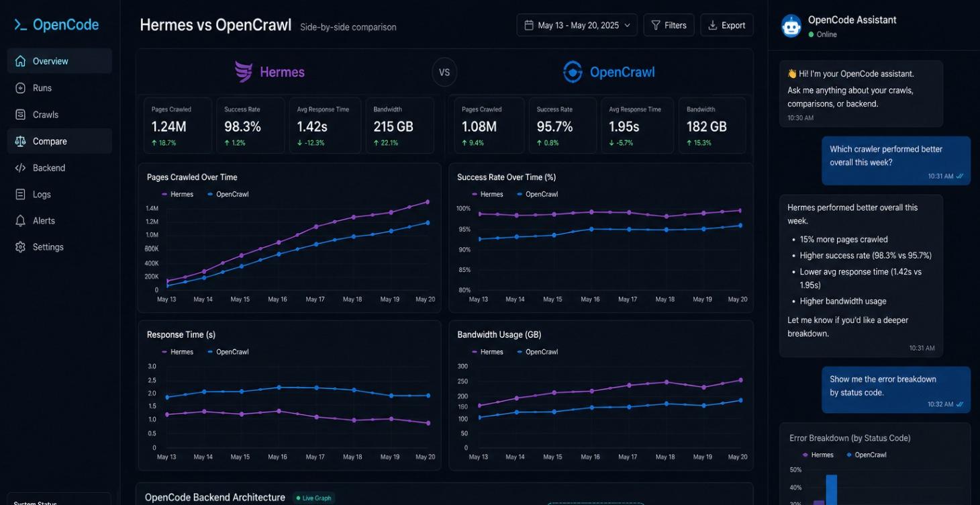This screenshot has width=980, height=505.
Task: Click the Runs play-circle icon
Action: [x=20, y=88]
